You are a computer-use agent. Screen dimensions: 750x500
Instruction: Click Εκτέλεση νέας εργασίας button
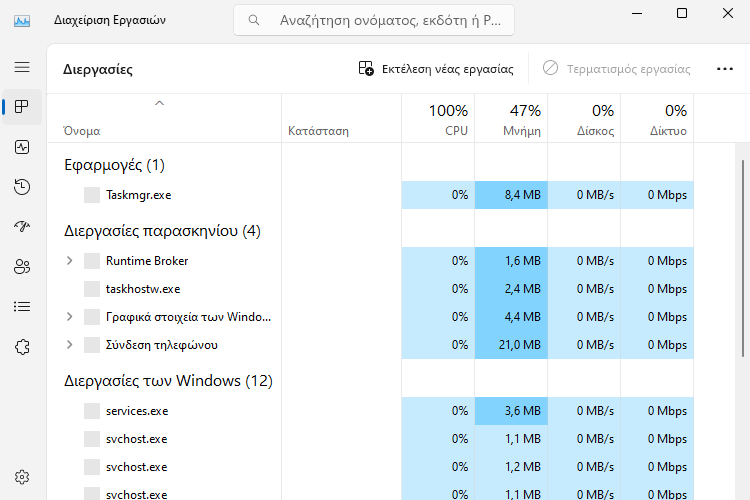(436, 69)
